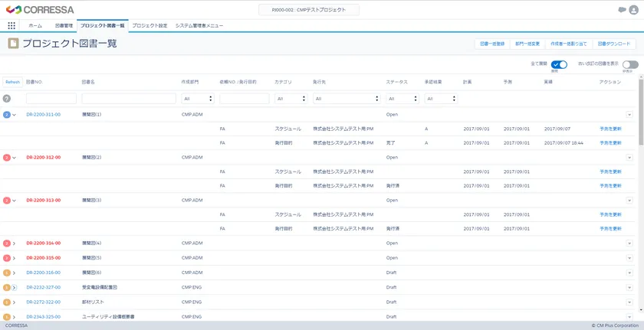
Task: Click count badge on row DR-2200-311-00
Action: [x=7, y=114]
